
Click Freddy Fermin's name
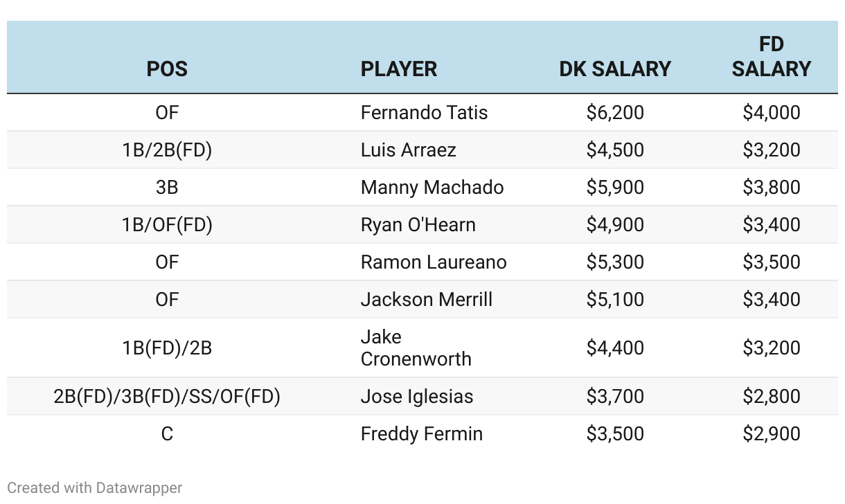coord(421,434)
